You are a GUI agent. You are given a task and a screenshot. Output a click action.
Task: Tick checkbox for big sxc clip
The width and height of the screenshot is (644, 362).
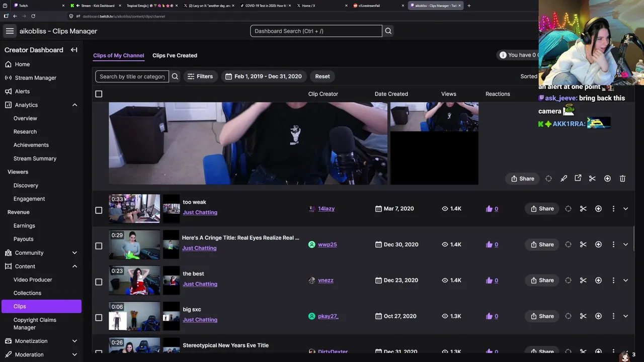pyautogui.click(x=99, y=317)
